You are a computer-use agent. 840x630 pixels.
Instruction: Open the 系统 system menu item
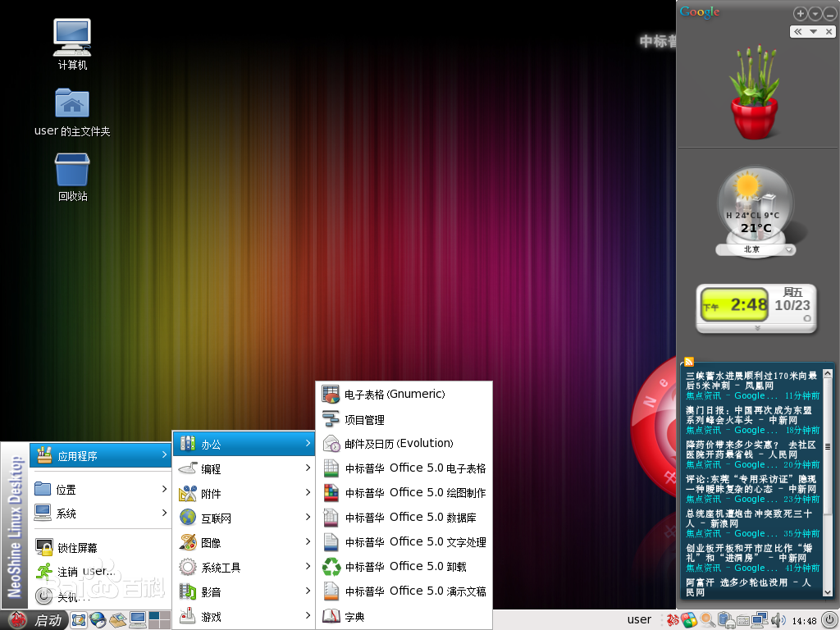[100, 514]
